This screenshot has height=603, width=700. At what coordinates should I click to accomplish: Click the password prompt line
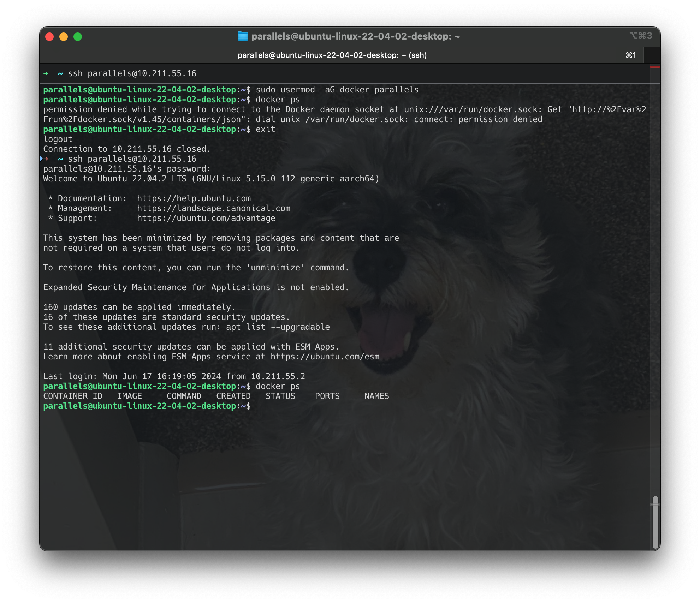(x=127, y=169)
